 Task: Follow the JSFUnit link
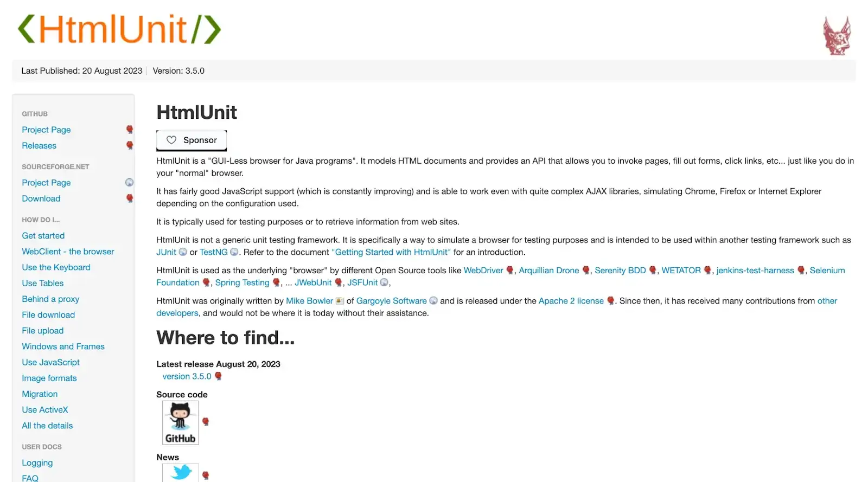tap(362, 282)
